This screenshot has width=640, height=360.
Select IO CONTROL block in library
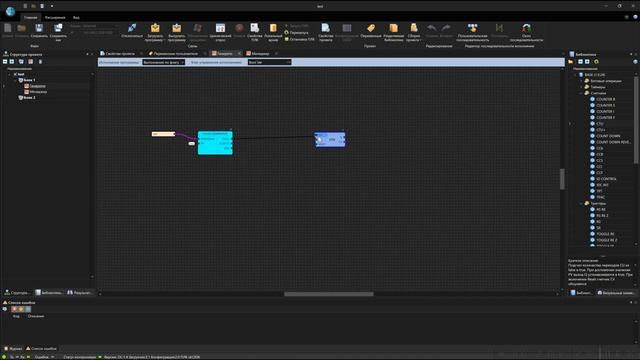tap(606, 179)
